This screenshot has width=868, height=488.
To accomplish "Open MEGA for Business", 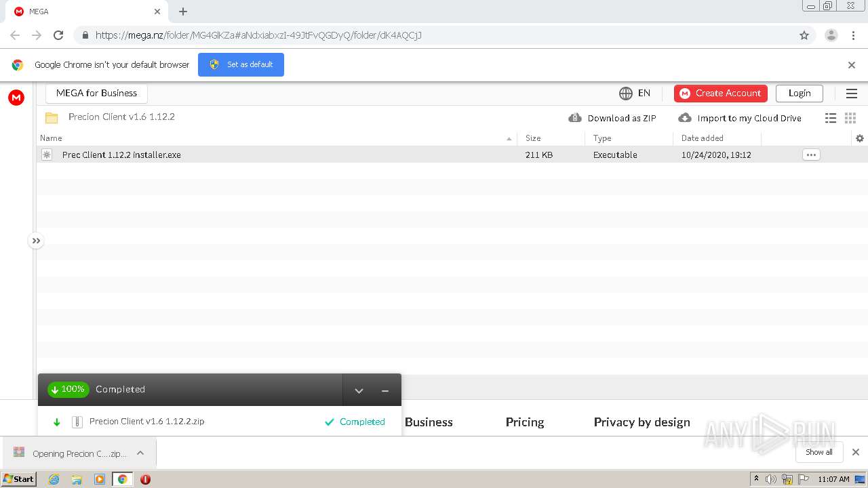I will coord(96,93).
